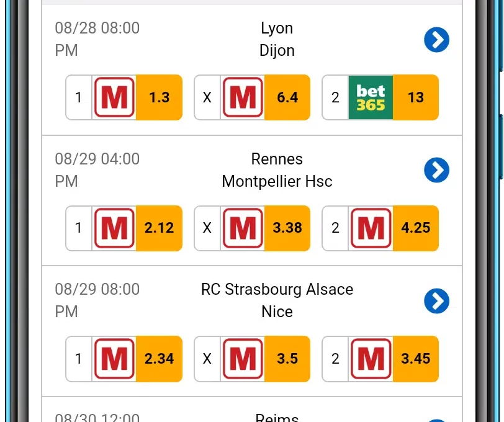Screen dimensions: 504x422
Task: Select Montpellier away win odds 4.25
Action: 416,228
